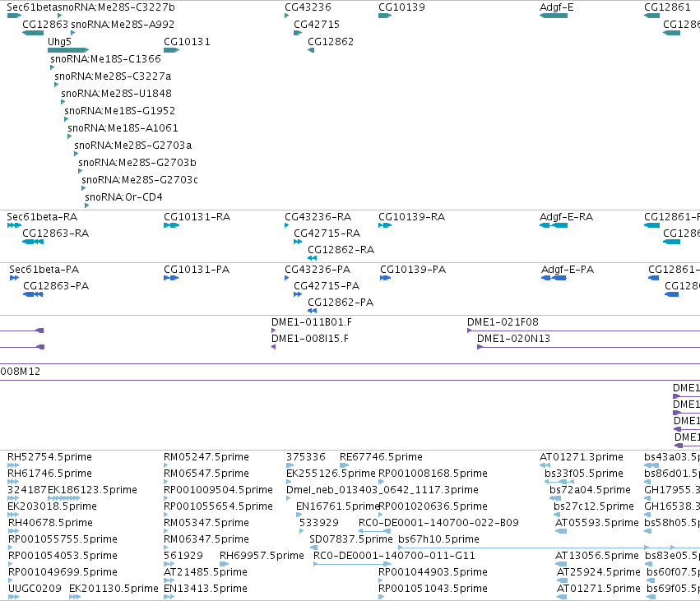
Task: Select the RP001044903.5prime EST label
Action: click(x=433, y=572)
